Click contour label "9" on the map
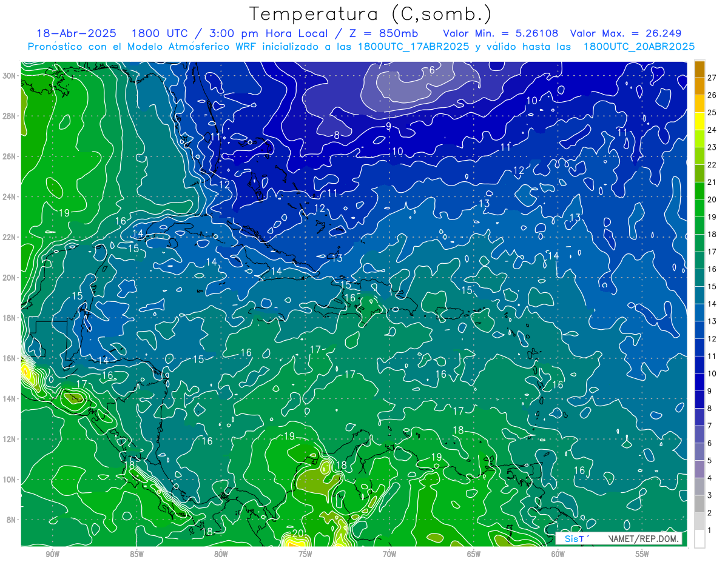 [388, 126]
